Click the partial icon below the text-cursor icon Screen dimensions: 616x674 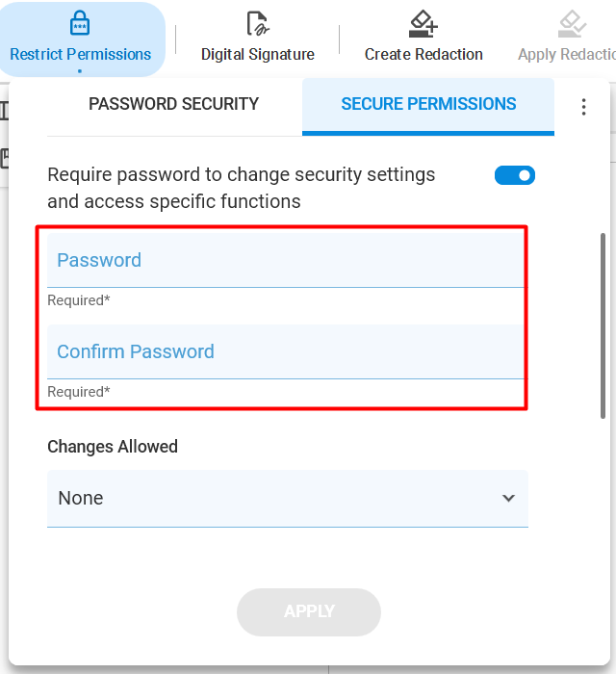pyautogui.click(x=4, y=158)
